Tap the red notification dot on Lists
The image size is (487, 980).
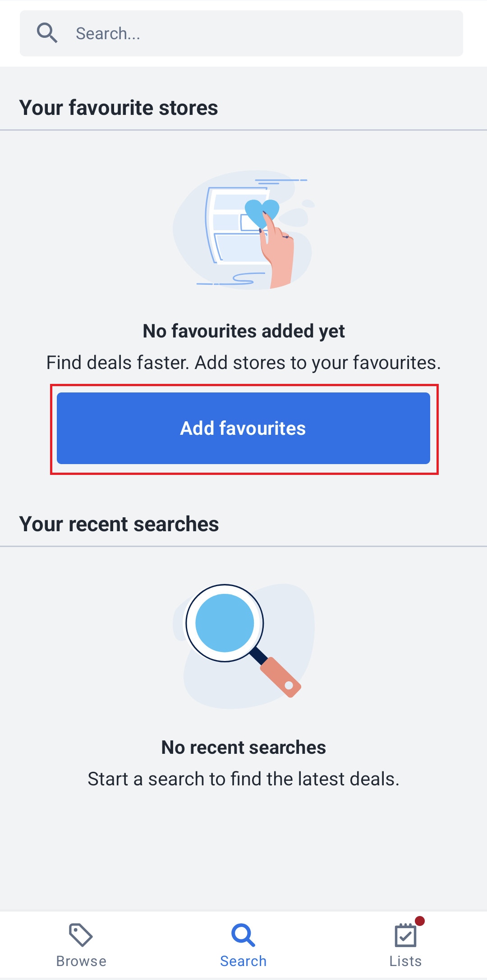click(x=420, y=921)
